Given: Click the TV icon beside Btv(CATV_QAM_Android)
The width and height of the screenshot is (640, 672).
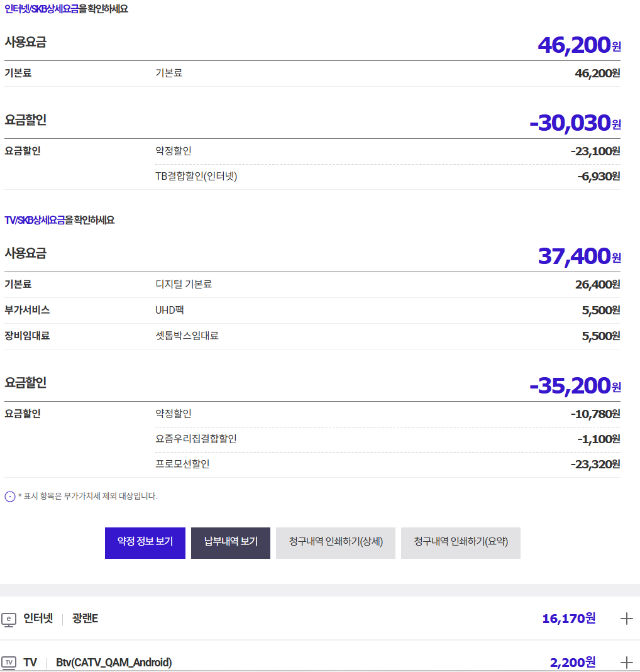Looking at the screenshot, I should tap(9, 662).
